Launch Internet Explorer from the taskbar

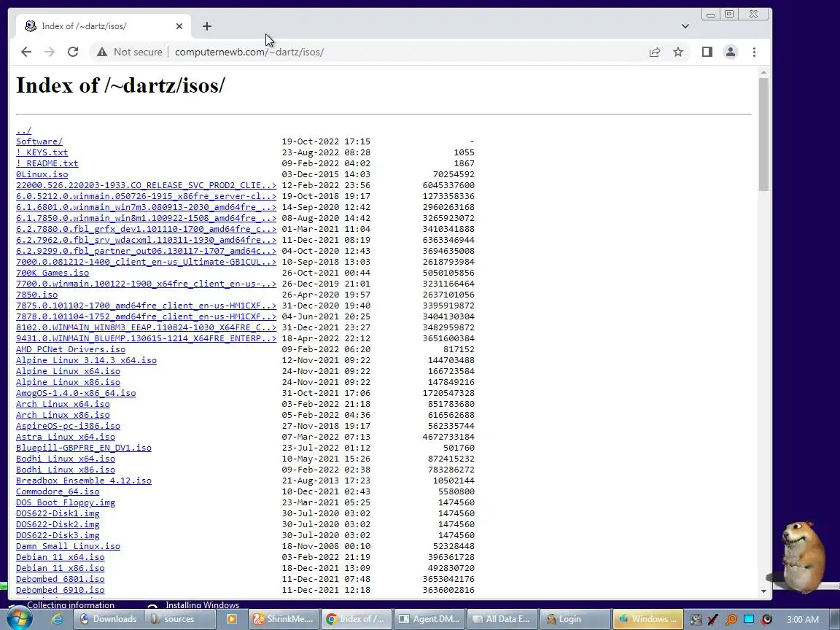pos(56,619)
